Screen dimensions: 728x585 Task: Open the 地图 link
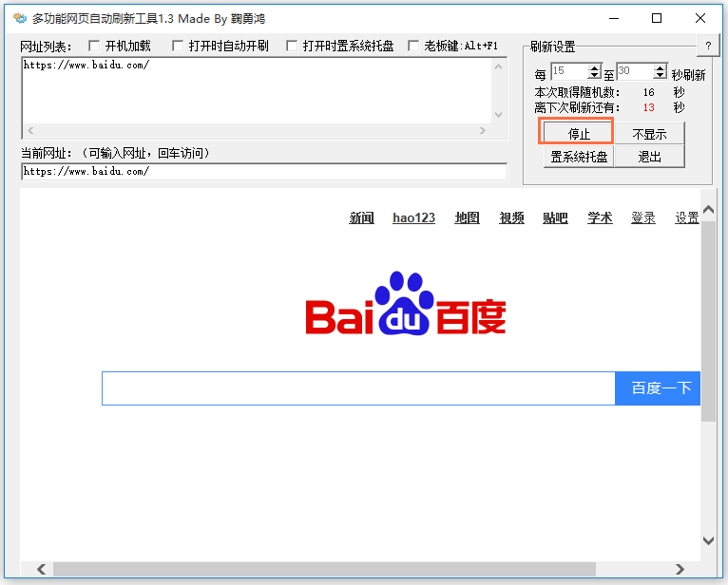click(467, 217)
